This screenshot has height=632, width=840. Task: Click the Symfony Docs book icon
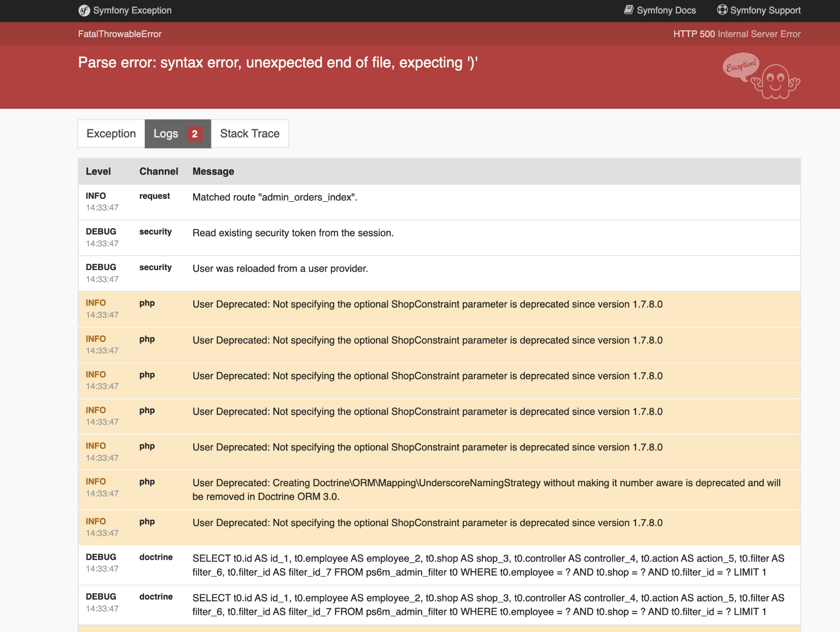[x=628, y=10]
